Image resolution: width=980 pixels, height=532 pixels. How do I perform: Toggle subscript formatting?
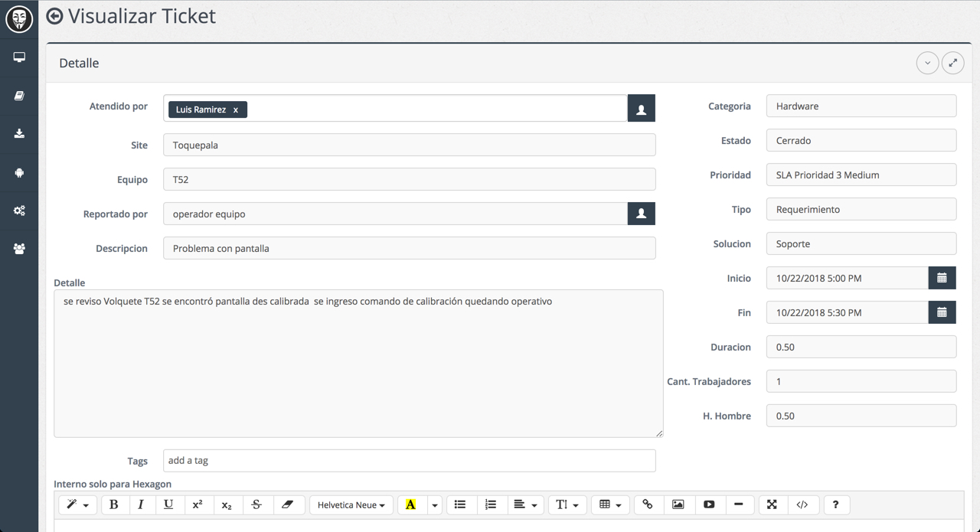pos(227,504)
